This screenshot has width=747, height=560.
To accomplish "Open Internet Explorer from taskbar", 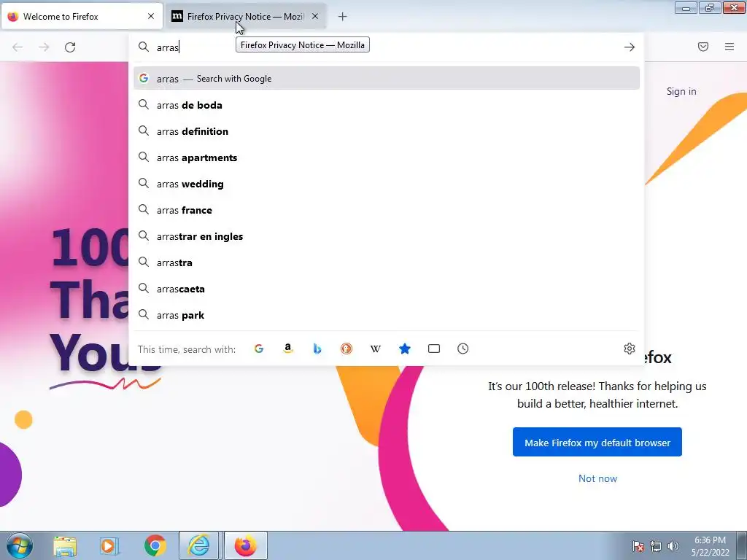I will (x=198, y=545).
